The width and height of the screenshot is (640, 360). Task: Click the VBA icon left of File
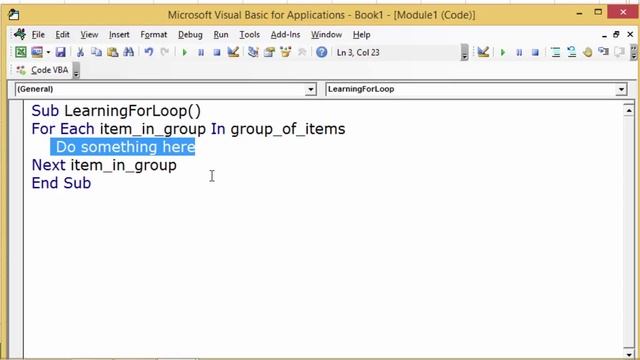[x=20, y=34]
